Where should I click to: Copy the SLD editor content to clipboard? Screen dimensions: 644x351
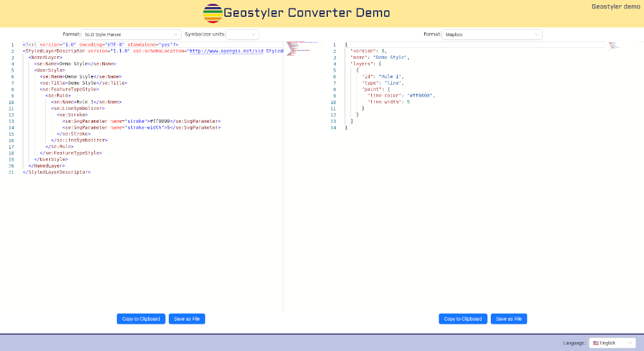point(141,319)
